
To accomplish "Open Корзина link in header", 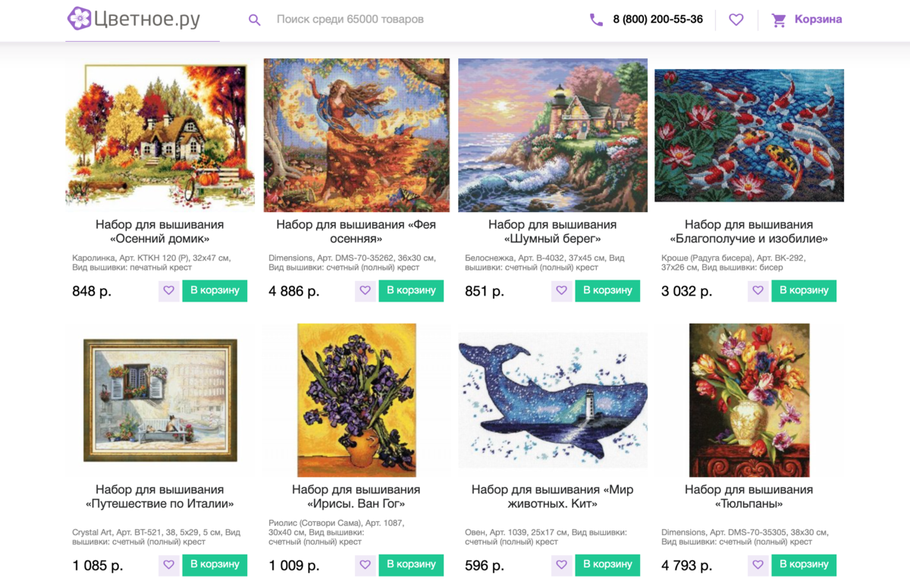I will [x=818, y=20].
